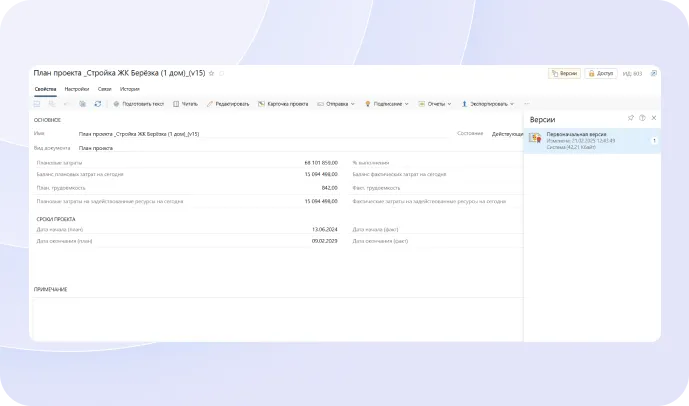Open the История tab
Viewport: 689px width, 406px height.
129,89
